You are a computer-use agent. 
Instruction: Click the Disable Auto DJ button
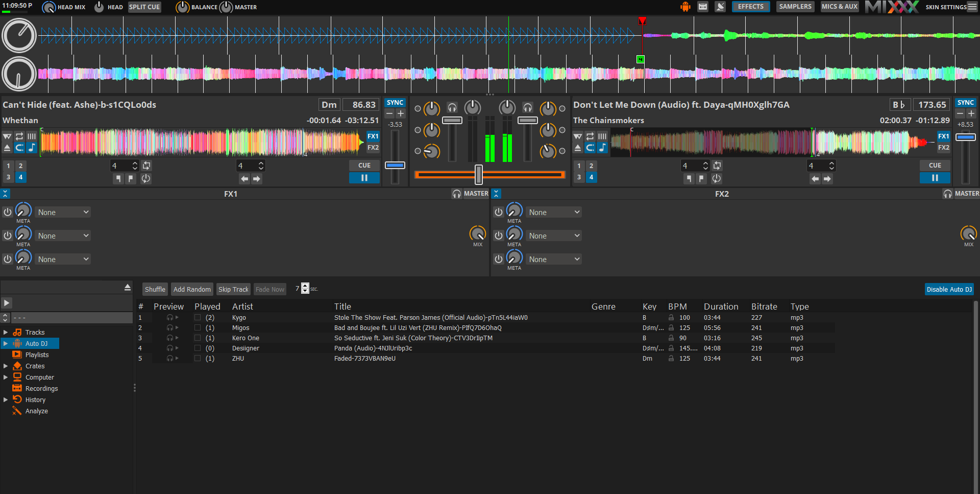pos(949,289)
